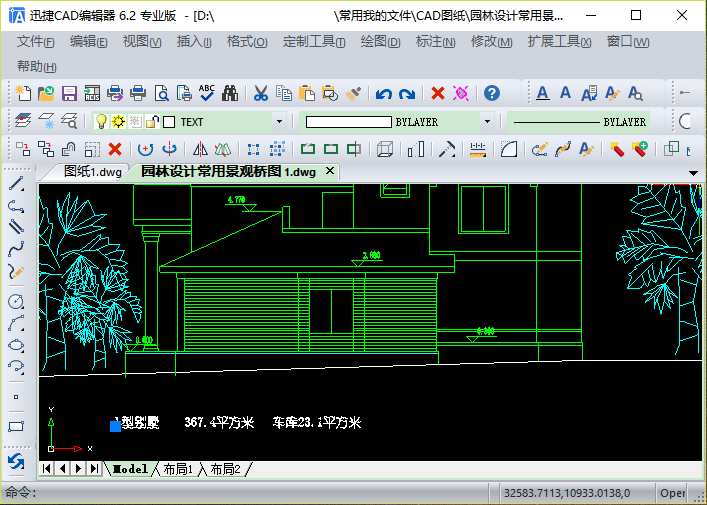Screen dimensions: 707x505
Task: Switch to the 布局1 layout tab
Action: 178,469
